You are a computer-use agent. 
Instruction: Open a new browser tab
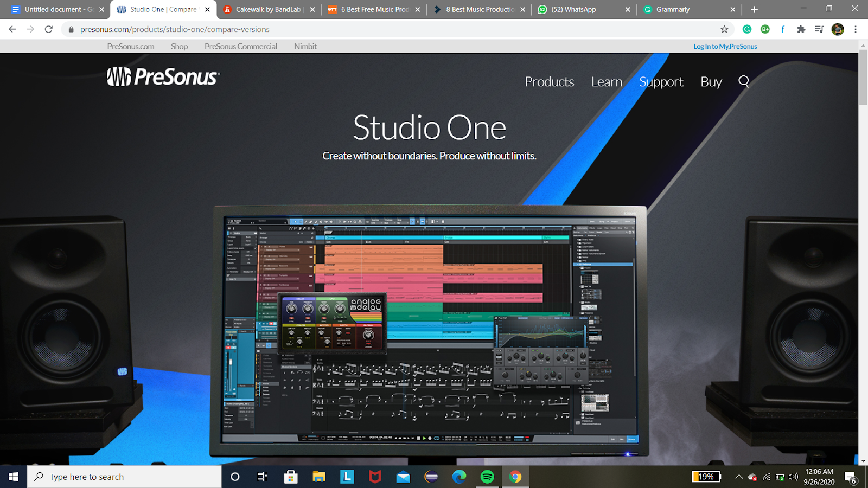pos(754,9)
